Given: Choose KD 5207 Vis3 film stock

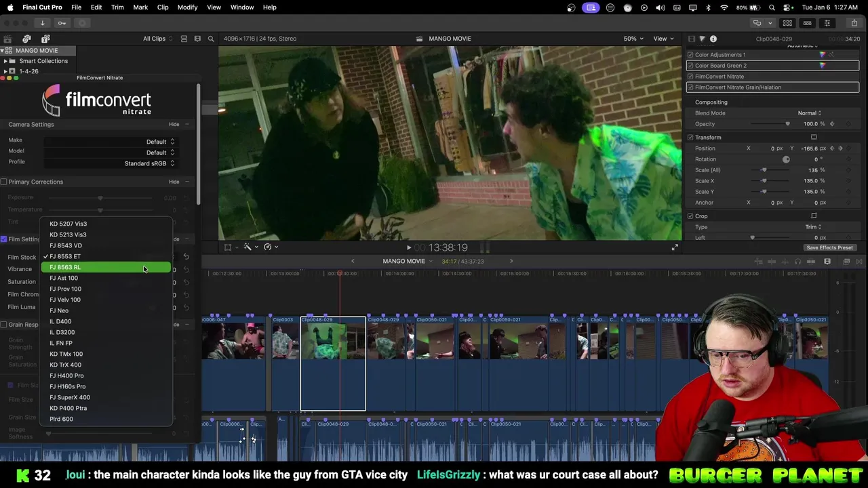Looking at the screenshot, I should pos(106,224).
